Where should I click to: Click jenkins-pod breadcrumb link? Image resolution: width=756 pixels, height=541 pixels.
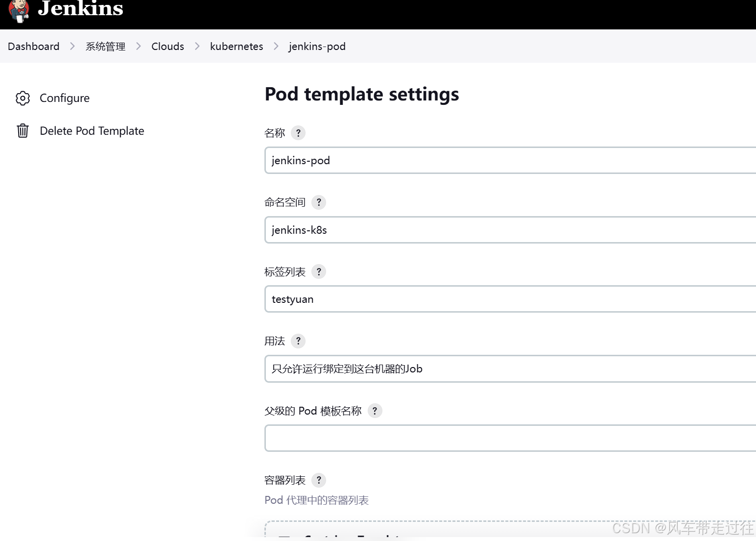pyautogui.click(x=317, y=46)
